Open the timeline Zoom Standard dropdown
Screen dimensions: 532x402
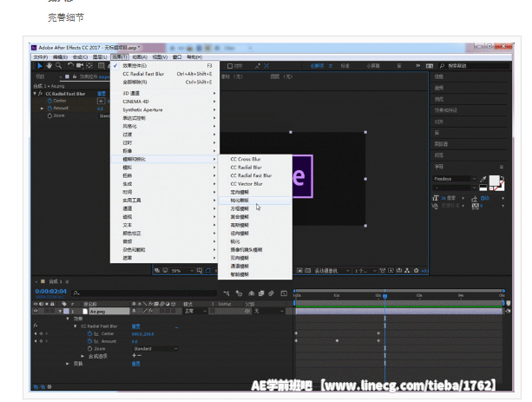pyautogui.click(x=155, y=349)
